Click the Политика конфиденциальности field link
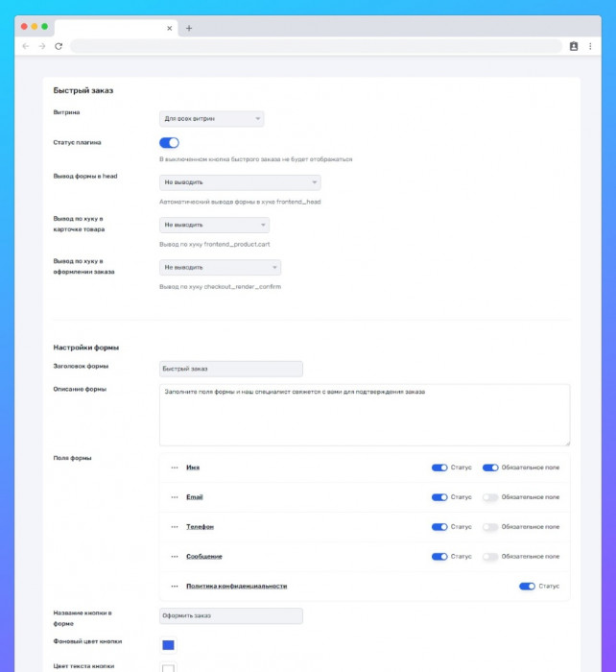The height and width of the screenshot is (672, 616). coord(236,587)
